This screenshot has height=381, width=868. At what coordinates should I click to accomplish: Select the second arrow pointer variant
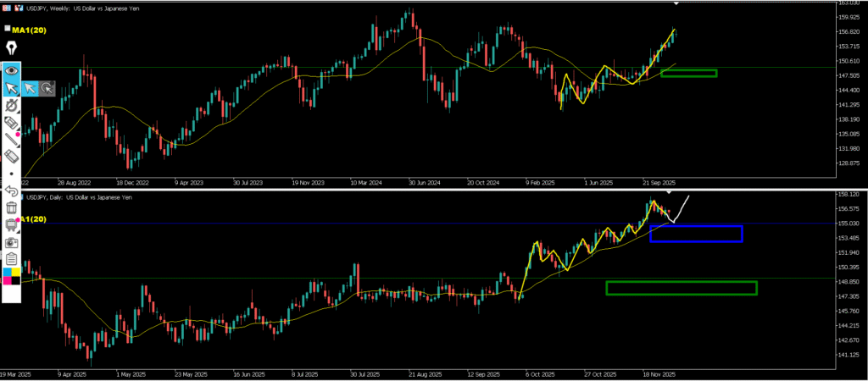pyautogui.click(x=30, y=87)
